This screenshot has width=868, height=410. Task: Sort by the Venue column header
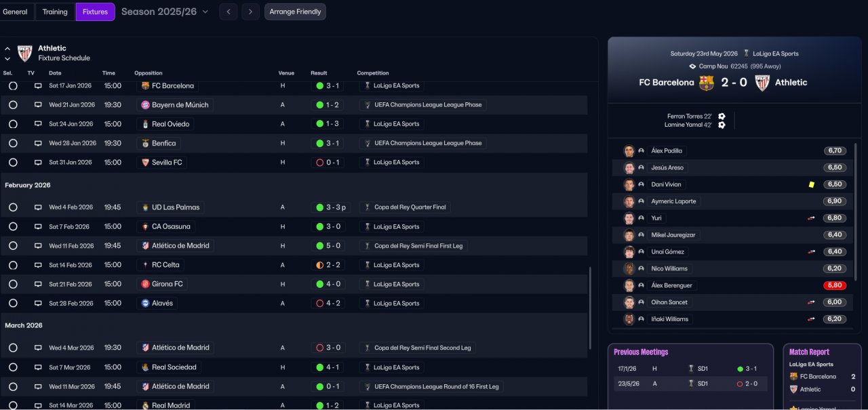[286, 73]
